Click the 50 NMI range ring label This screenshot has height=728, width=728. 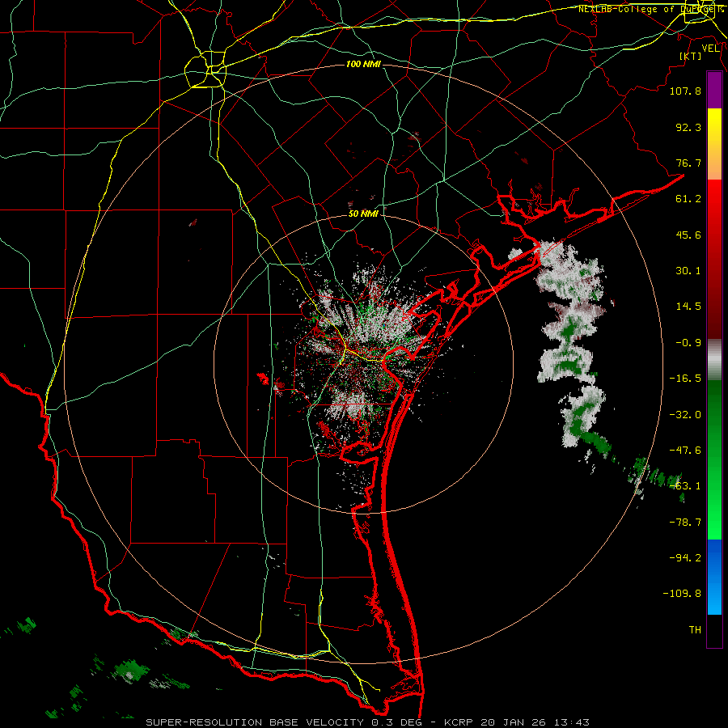[363, 214]
